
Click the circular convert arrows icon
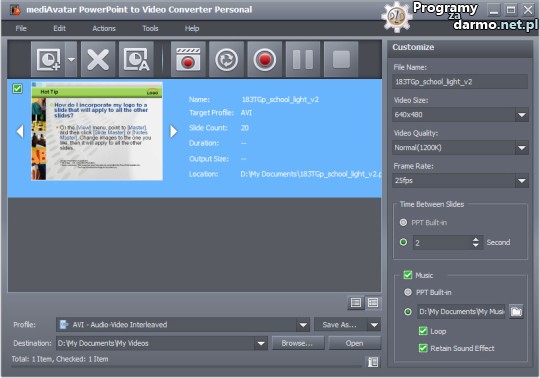(226, 59)
